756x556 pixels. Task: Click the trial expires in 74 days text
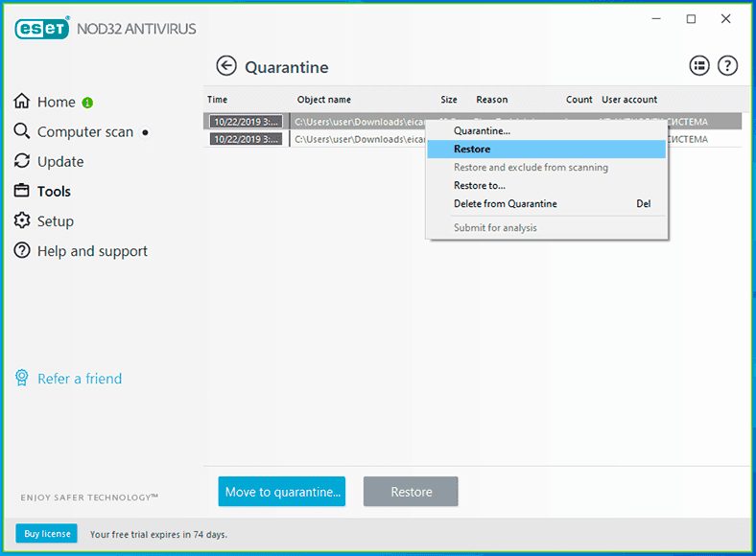(x=158, y=534)
